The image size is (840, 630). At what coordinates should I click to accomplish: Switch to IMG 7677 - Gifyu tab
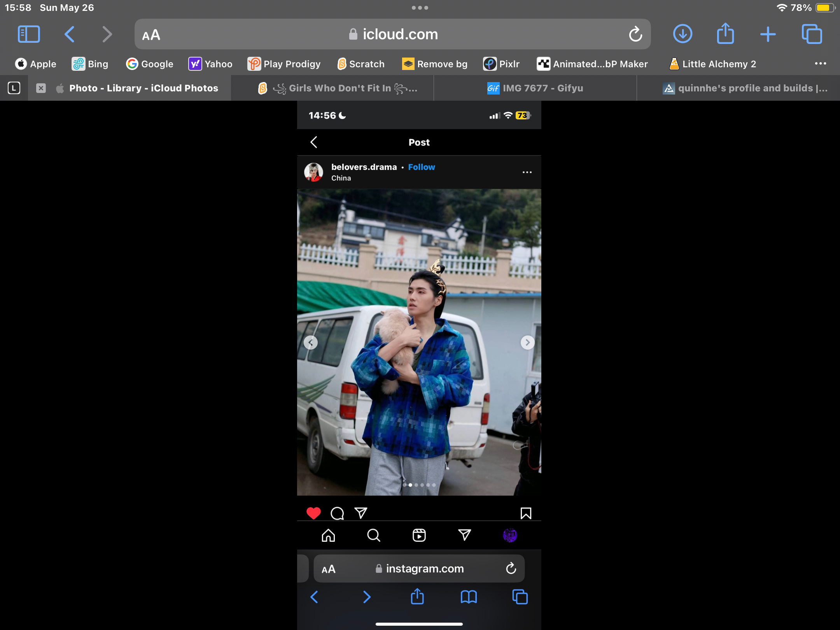(535, 88)
